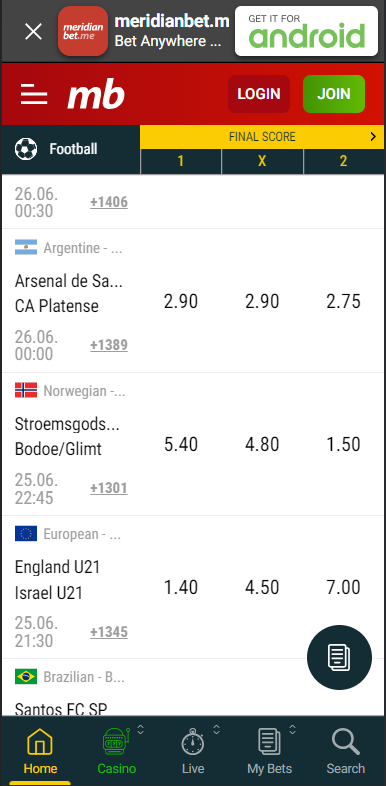Select the Home tab icon

(40, 742)
